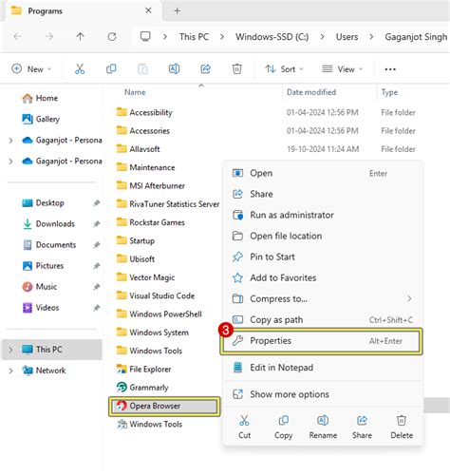This screenshot has height=476, width=450.
Task: Open Desktop in quick access
Action: [44, 203]
